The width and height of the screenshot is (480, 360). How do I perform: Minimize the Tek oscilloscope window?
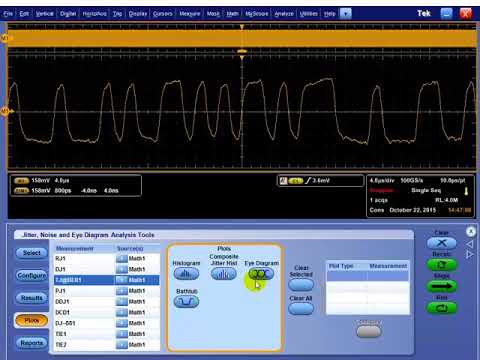click(x=446, y=13)
